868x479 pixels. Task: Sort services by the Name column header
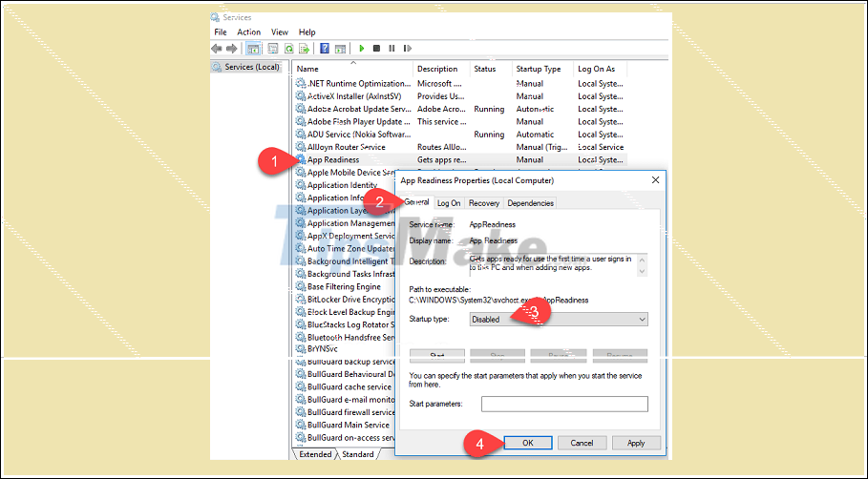tap(352, 69)
